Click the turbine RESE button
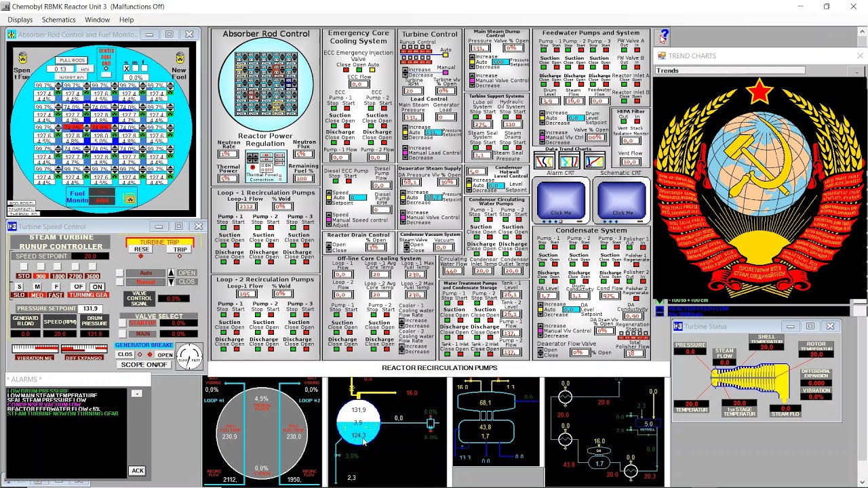 coord(142,249)
